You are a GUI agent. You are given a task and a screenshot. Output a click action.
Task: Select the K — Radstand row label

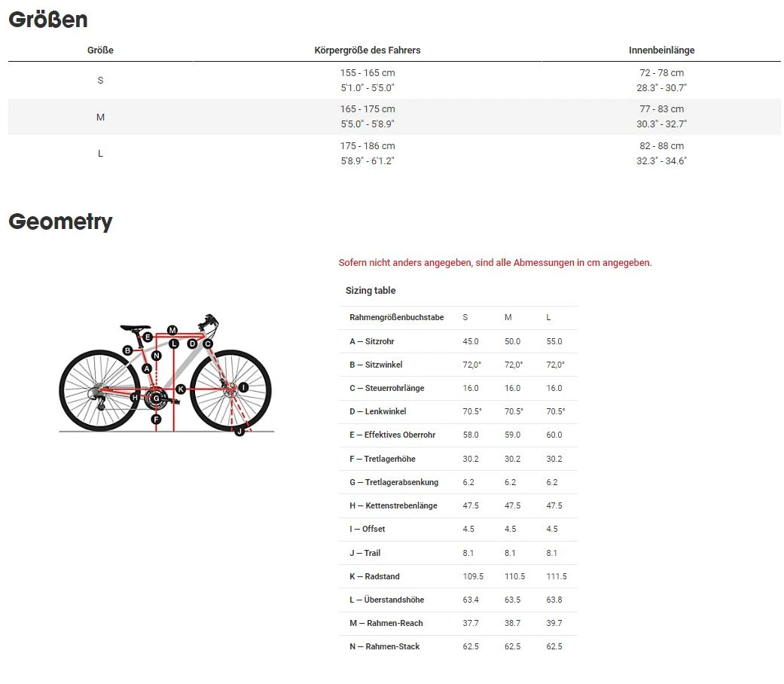click(x=374, y=576)
